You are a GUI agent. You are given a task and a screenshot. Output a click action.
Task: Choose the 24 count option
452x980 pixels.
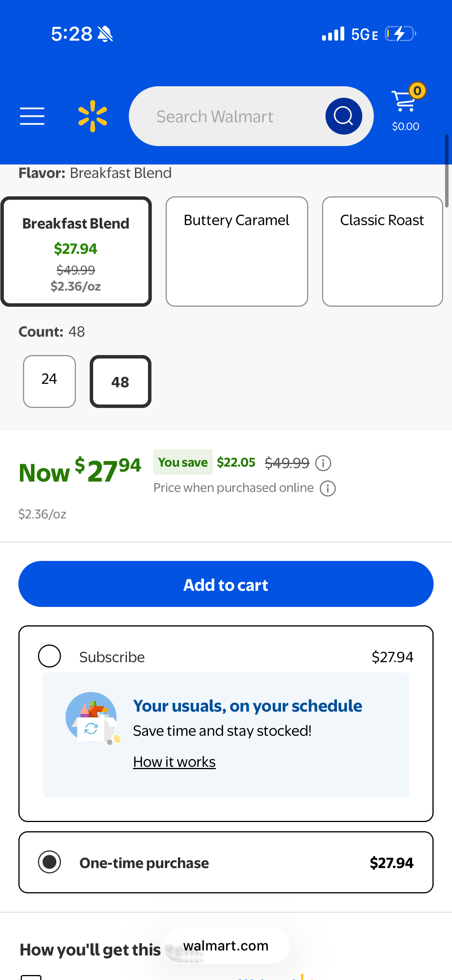click(49, 381)
